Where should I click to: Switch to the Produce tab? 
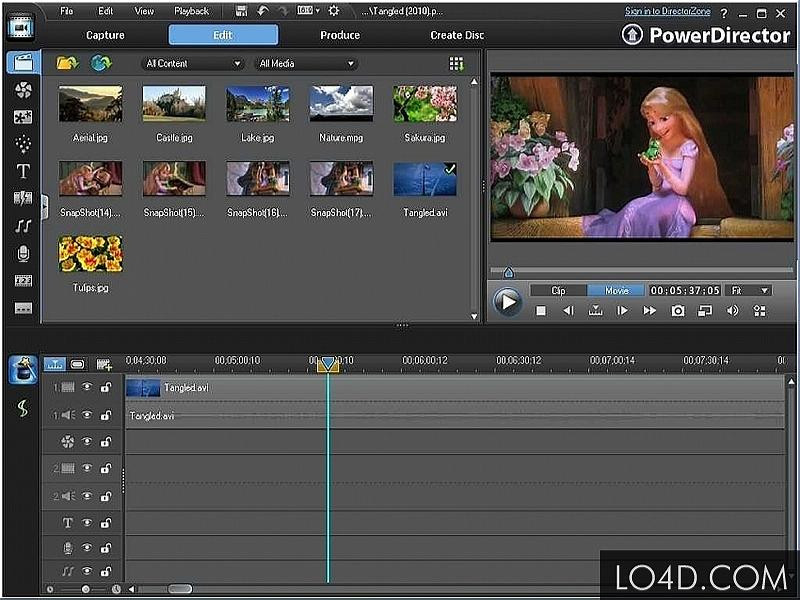(340, 35)
